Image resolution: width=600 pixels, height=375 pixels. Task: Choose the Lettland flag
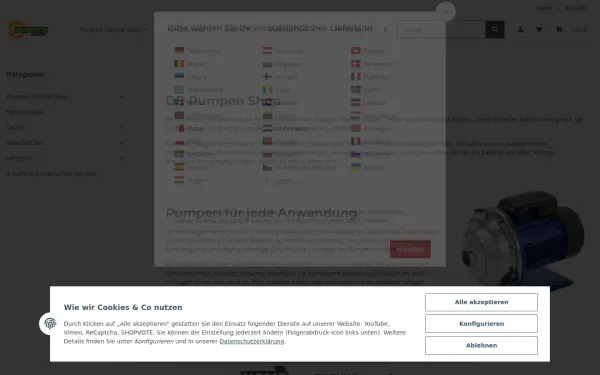(x=356, y=102)
